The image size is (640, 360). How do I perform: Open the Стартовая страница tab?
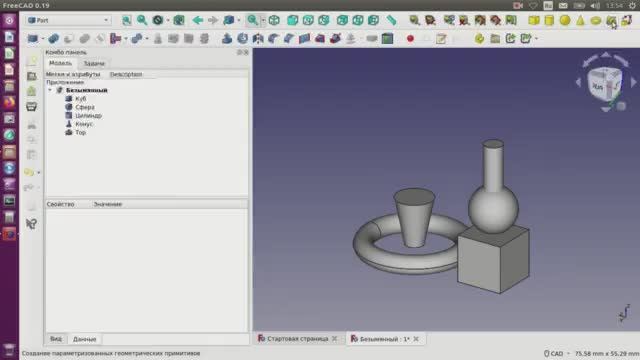coord(298,339)
